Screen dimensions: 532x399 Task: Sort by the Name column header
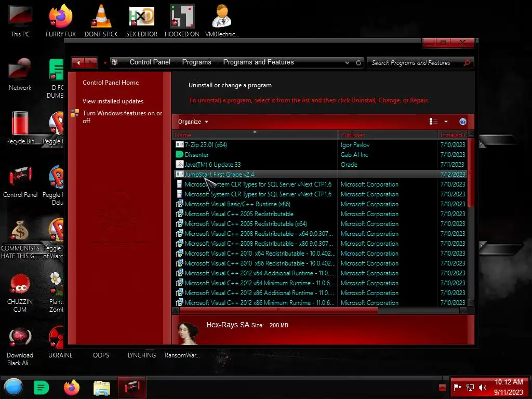point(255,135)
